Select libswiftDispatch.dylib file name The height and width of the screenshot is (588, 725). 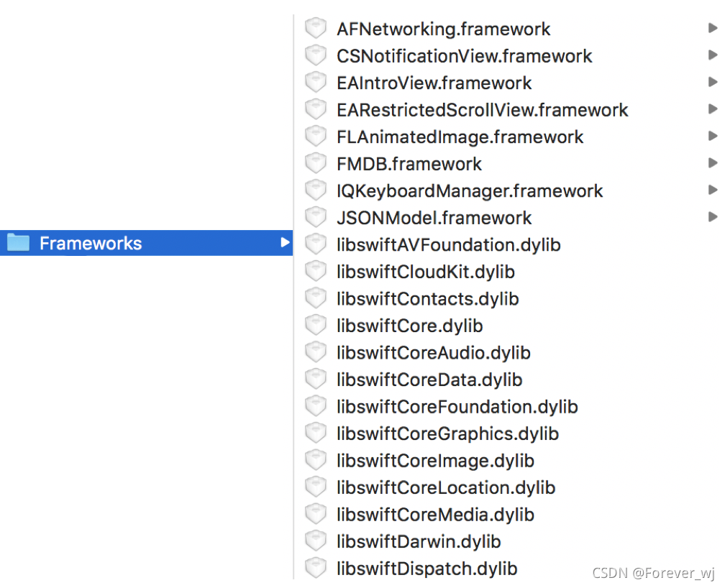click(x=427, y=568)
